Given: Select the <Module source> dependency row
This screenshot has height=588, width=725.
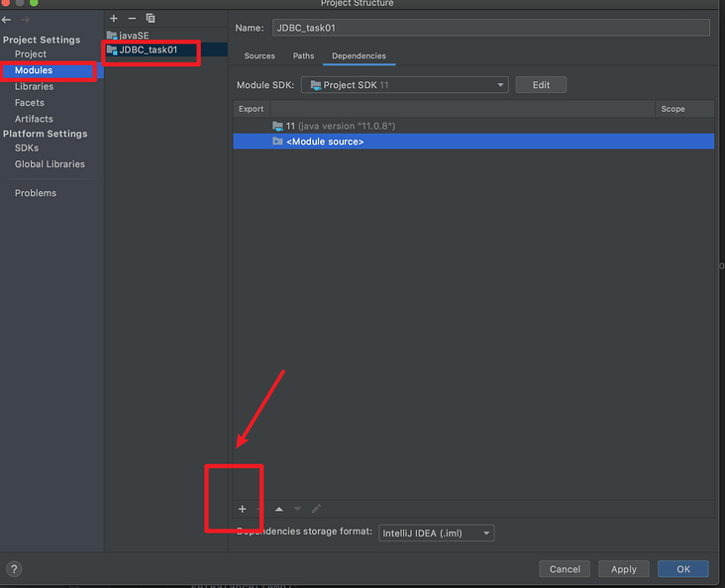Looking at the screenshot, I should (473, 142).
